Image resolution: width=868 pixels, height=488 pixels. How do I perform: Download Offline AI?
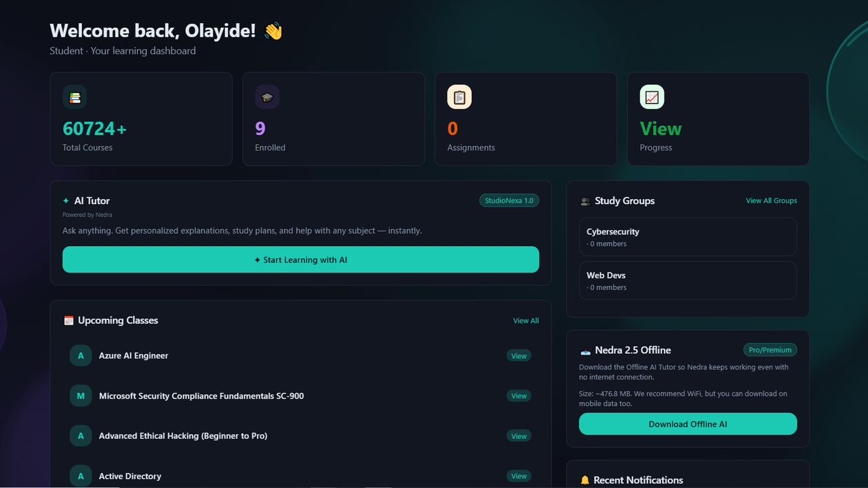(688, 424)
